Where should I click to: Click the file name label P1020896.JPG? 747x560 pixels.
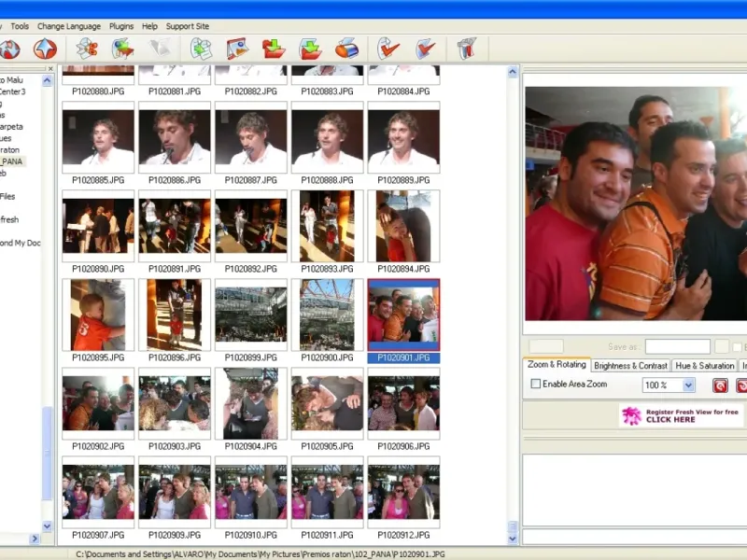[x=175, y=357]
